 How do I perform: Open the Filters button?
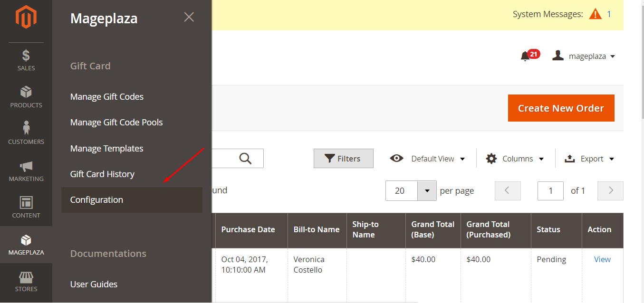343,159
